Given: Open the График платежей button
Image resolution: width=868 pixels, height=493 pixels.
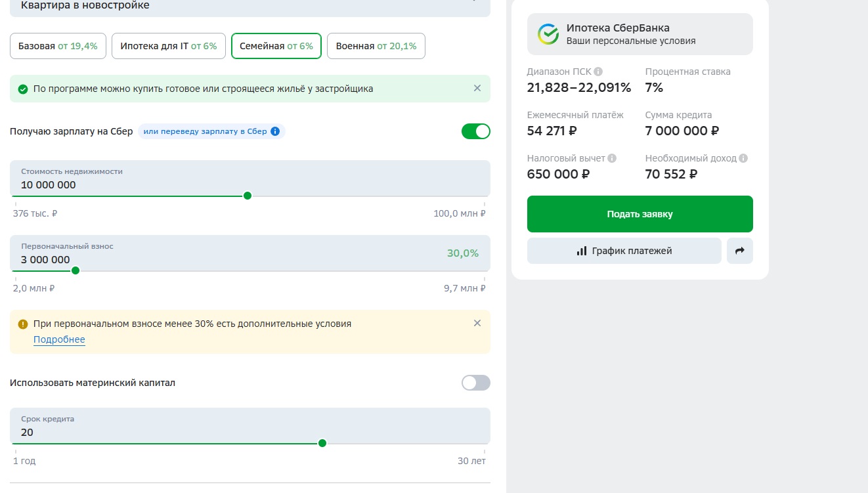Looking at the screenshot, I should pyautogui.click(x=624, y=251).
